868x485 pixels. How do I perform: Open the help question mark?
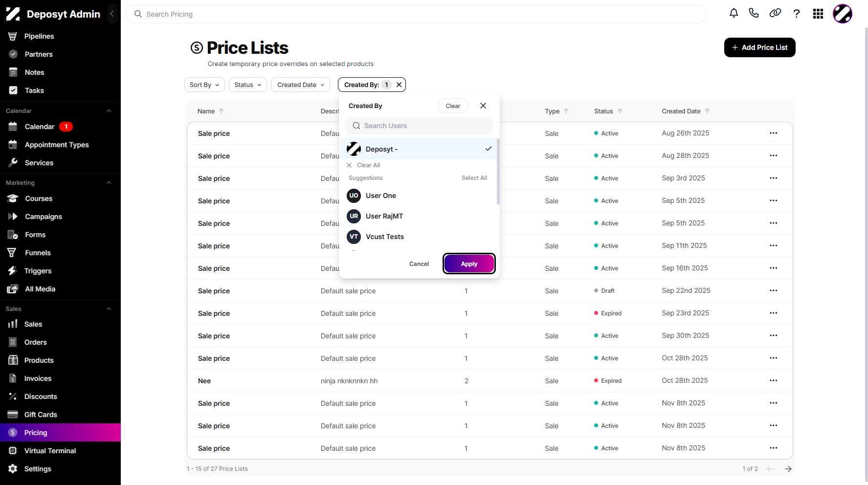pos(797,14)
